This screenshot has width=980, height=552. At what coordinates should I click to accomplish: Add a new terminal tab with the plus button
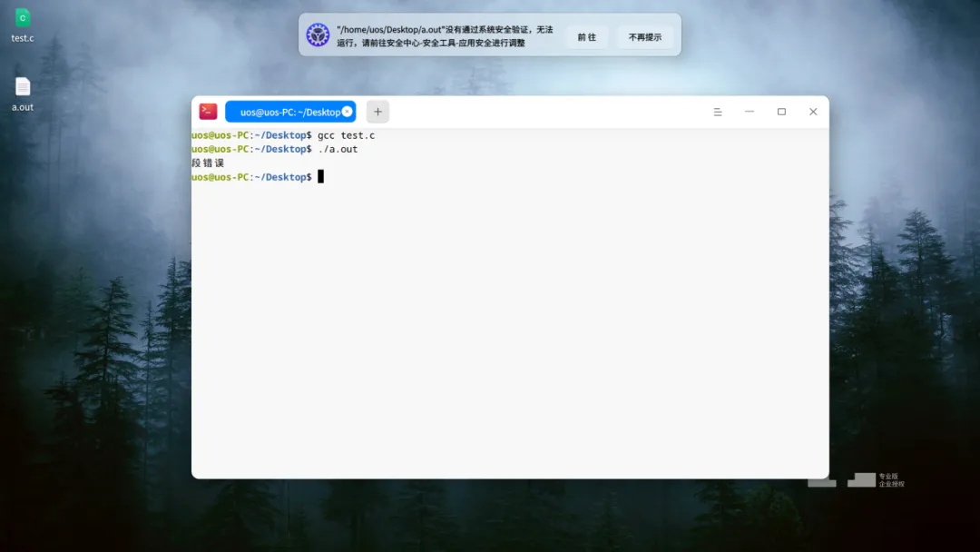tap(377, 112)
